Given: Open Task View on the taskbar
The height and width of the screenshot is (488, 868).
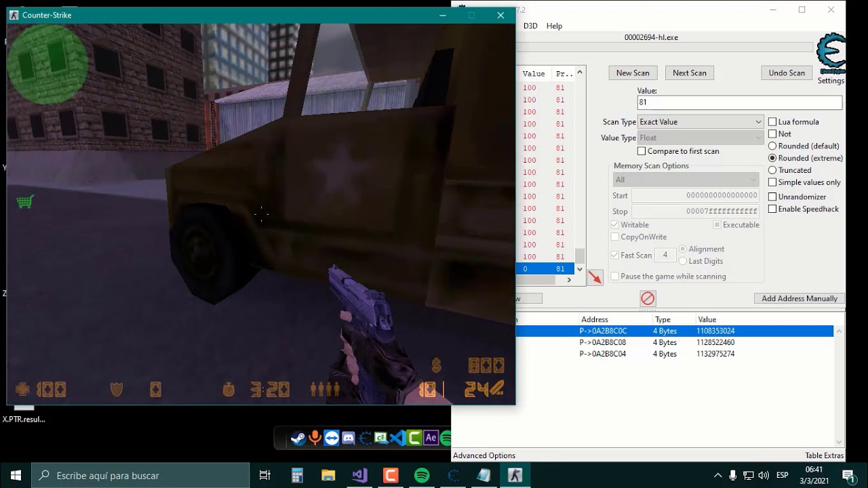Looking at the screenshot, I should click(x=265, y=475).
